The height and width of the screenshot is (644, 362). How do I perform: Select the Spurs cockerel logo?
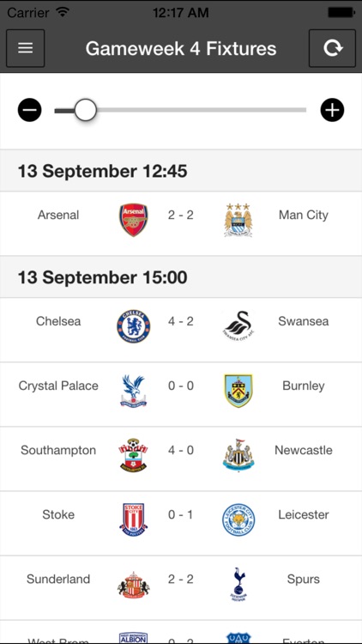tap(238, 584)
